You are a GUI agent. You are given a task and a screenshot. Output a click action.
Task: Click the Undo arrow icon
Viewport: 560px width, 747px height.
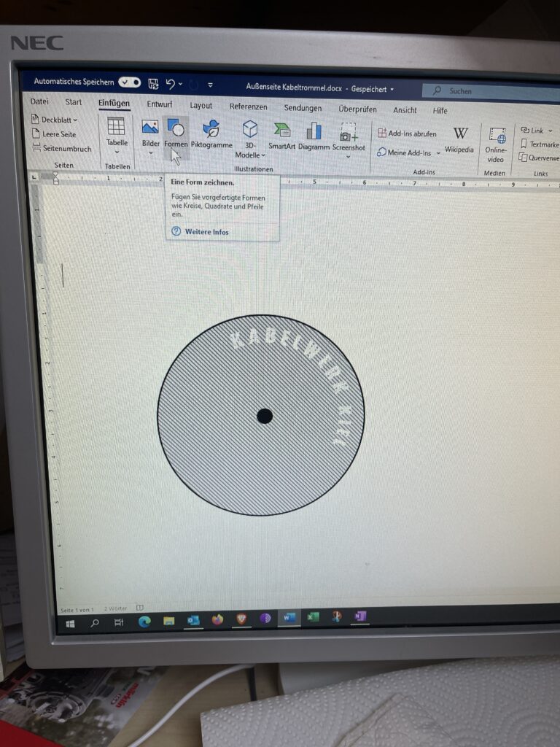coord(170,85)
